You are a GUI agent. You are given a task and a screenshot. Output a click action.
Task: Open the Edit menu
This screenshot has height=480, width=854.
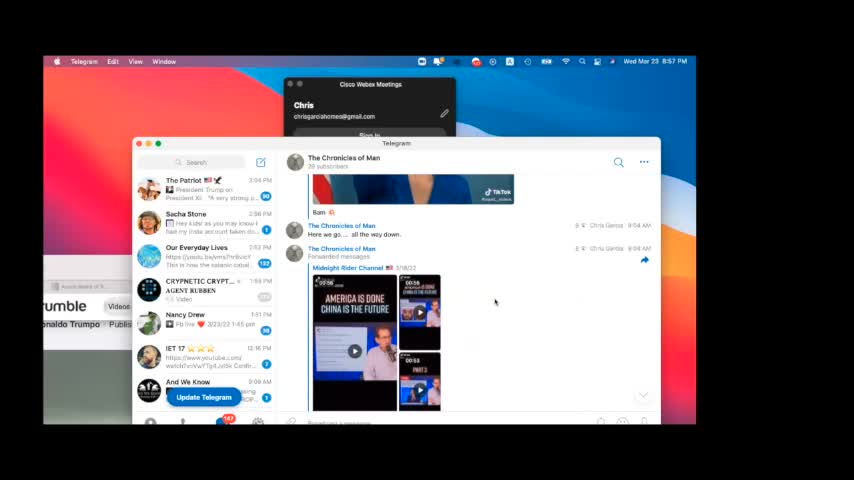click(113, 62)
